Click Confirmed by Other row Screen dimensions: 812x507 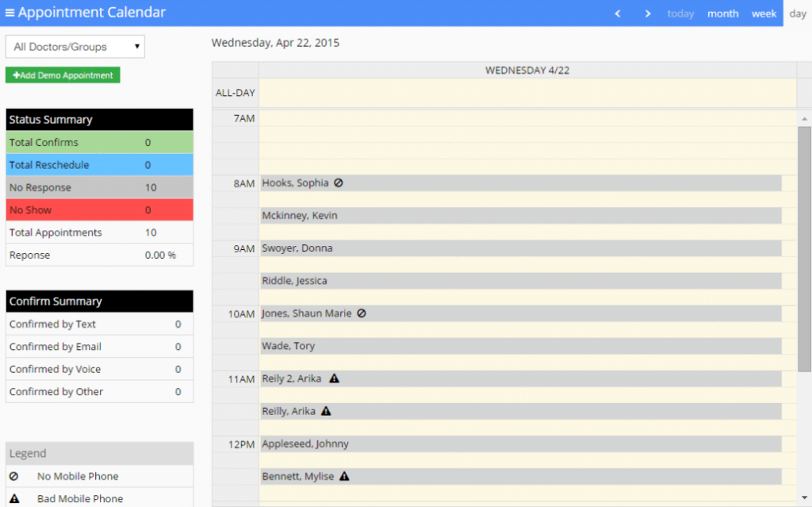click(x=99, y=391)
